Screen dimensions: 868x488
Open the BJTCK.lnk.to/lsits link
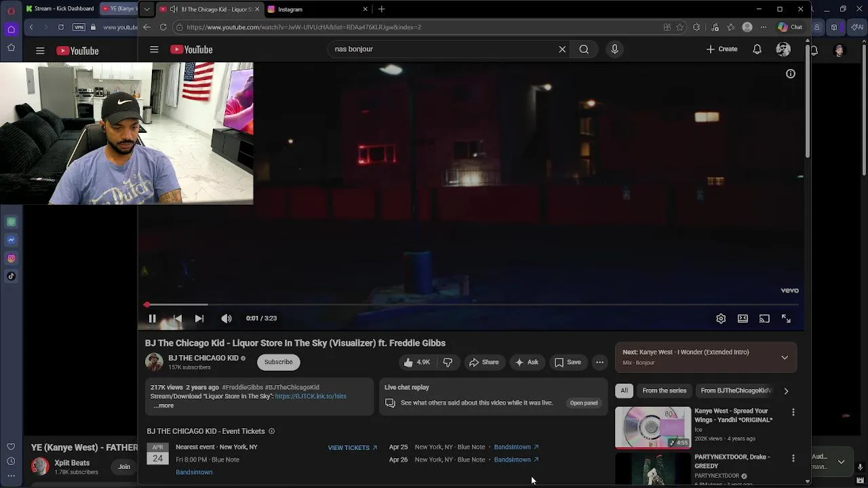coord(311,396)
